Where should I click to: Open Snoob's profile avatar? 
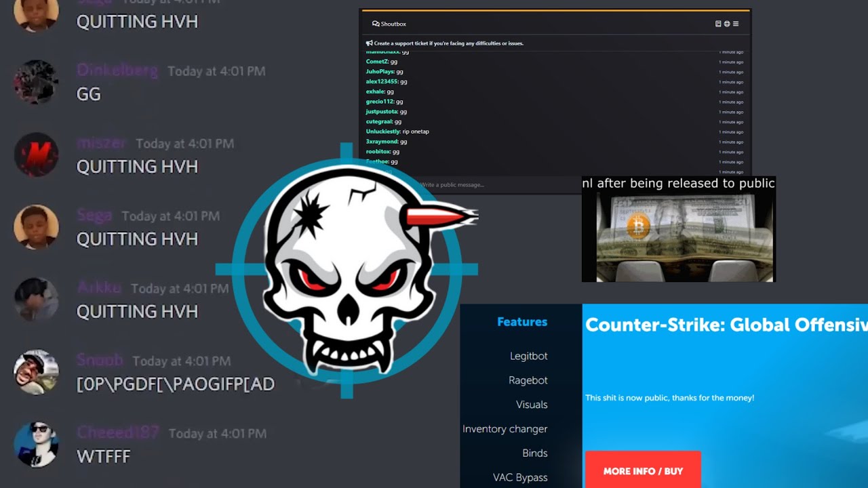click(36, 372)
